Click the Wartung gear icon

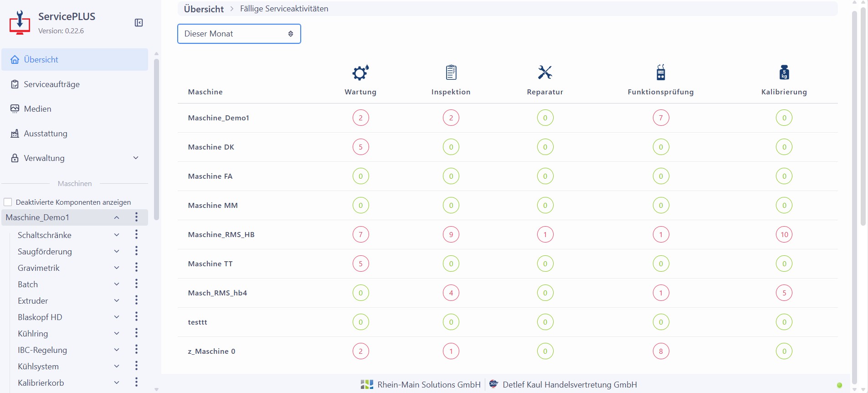(360, 72)
